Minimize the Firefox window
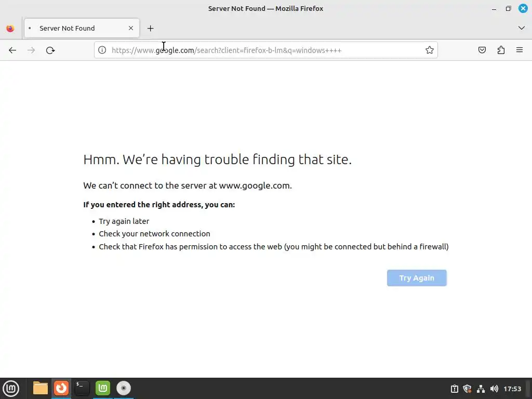 coord(494,9)
